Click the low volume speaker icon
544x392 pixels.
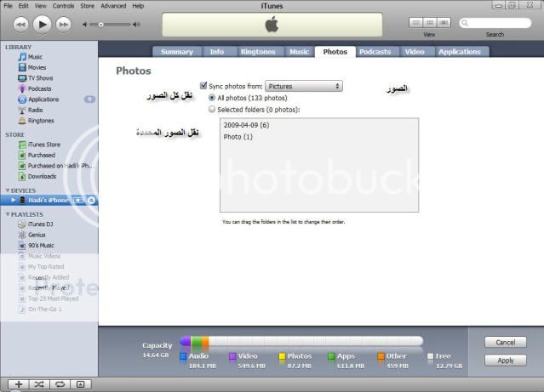pyautogui.click(x=84, y=25)
